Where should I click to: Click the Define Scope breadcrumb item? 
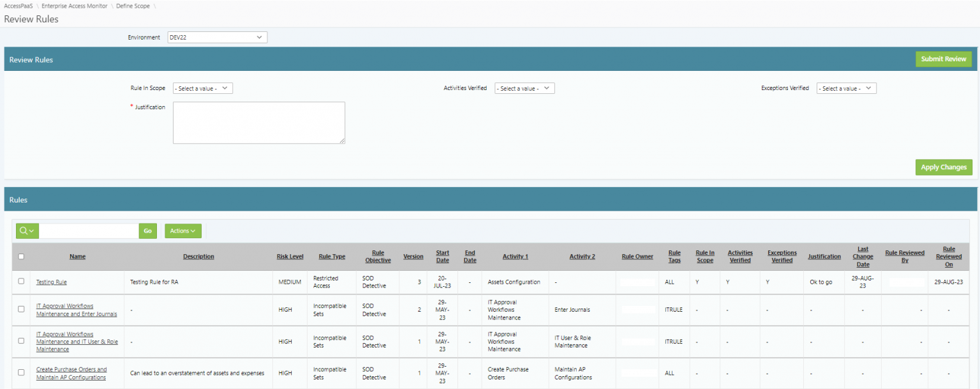coord(132,5)
